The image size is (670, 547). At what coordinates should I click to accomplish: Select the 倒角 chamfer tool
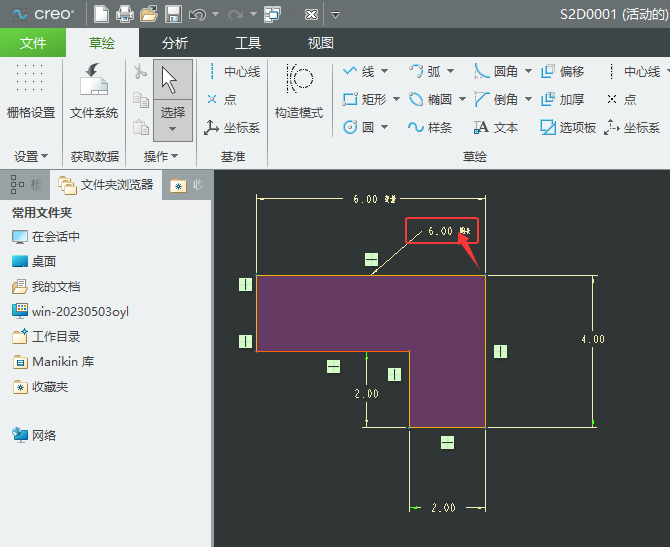[496, 100]
